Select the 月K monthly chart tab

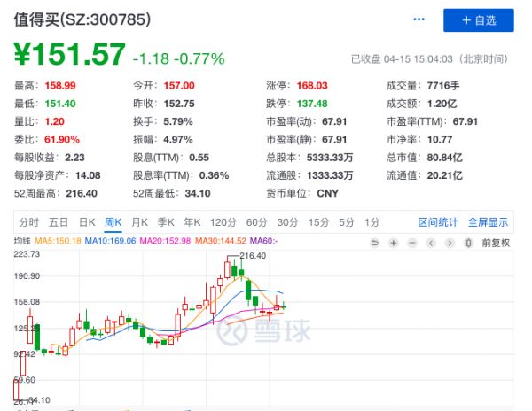(139, 222)
